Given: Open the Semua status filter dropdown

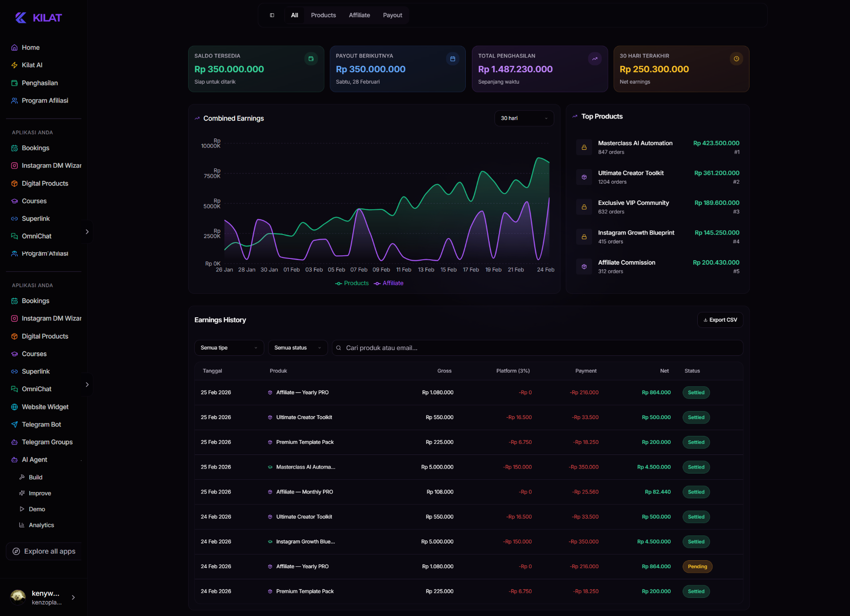Looking at the screenshot, I should [x=297, y=348].
